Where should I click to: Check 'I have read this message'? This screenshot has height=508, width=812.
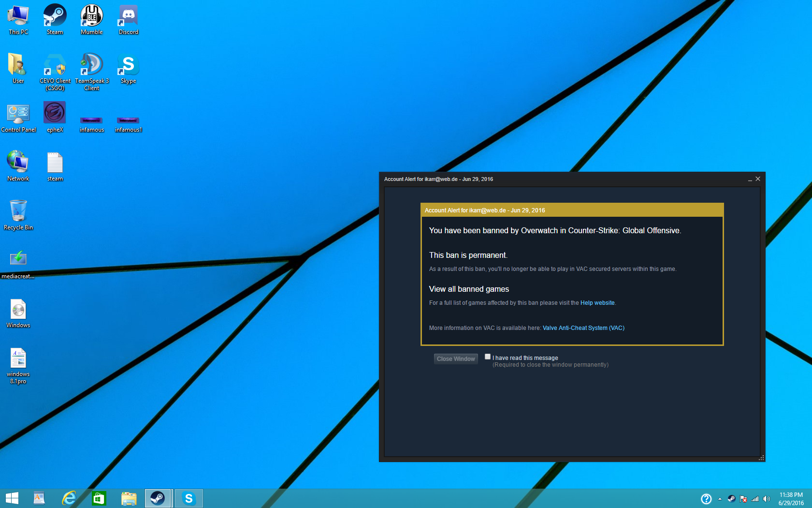tap(488, 357)
